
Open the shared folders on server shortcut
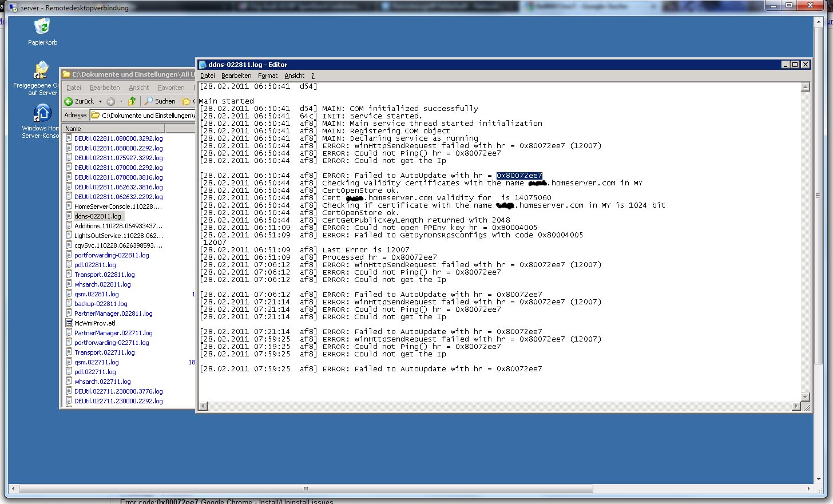pyautogui.click(x=42, y=71)
